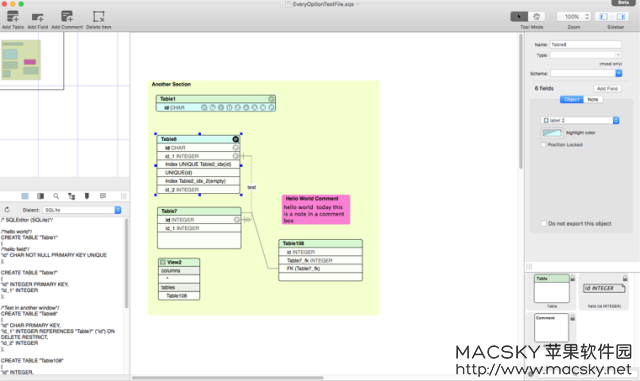Select the hand pan tool mode
This screenshot has width=640, height=381.
(537, 16)
